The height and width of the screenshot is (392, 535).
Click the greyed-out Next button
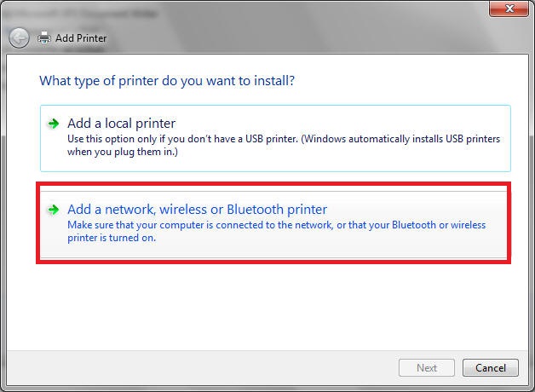[x=427, y=368]
